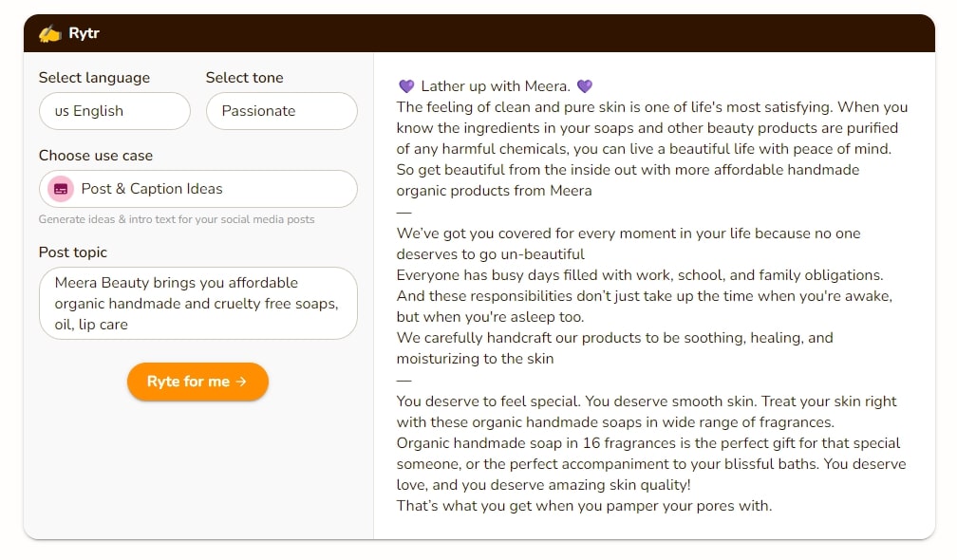This screenshot has height=560, width=957.
Task: Open the Passionate tone dropdown
Action: click(x=281, y=111)
